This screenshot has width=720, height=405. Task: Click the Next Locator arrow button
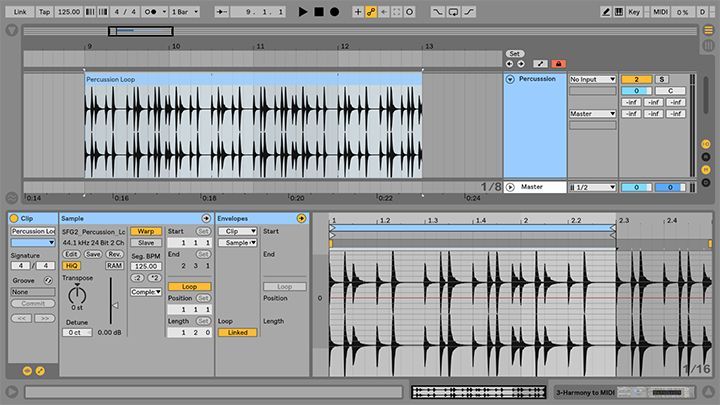[521, 64]
